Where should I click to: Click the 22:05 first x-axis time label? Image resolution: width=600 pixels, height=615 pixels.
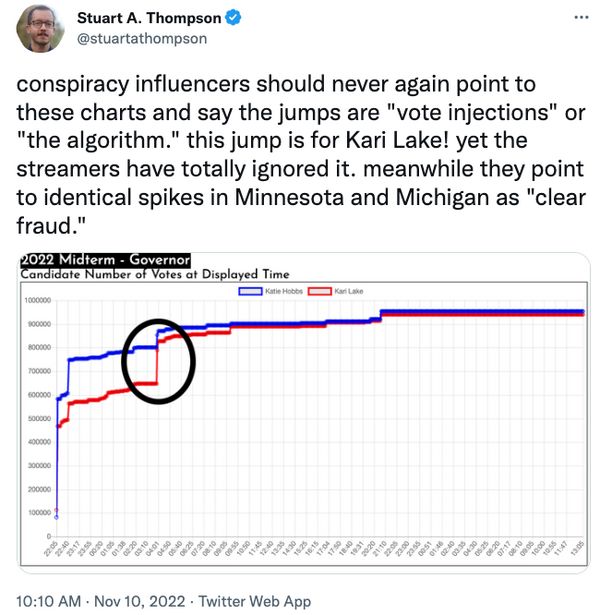pyautogui.click(x=51, y=548)
